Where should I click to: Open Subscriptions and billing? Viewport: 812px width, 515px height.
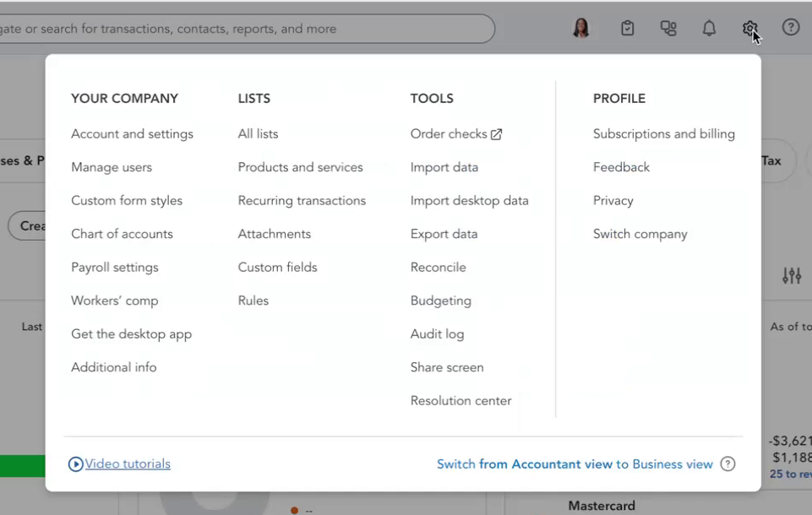click(663, 134)
